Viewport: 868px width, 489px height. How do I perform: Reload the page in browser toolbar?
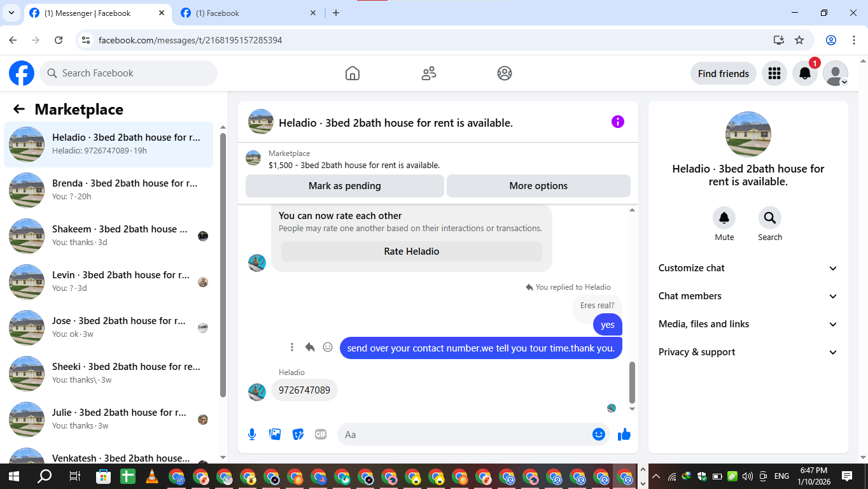pyautogui.click(x=59, y=40)
